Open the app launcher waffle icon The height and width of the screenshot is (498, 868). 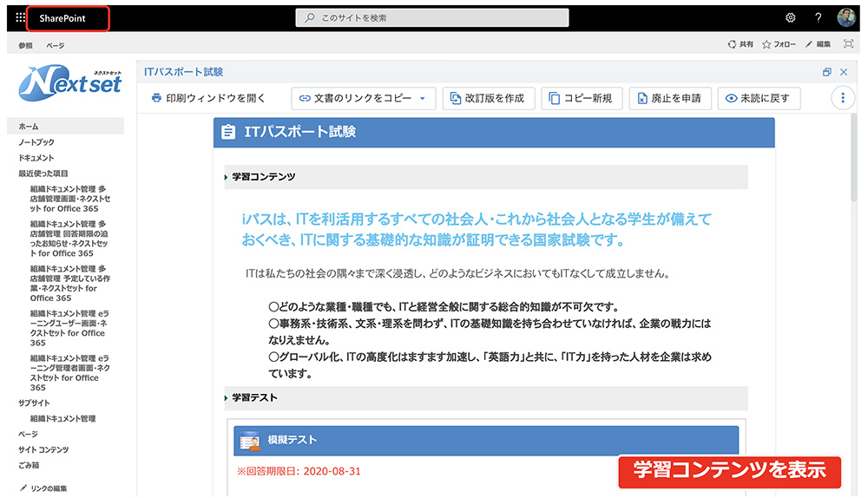[x=21, y=17]
